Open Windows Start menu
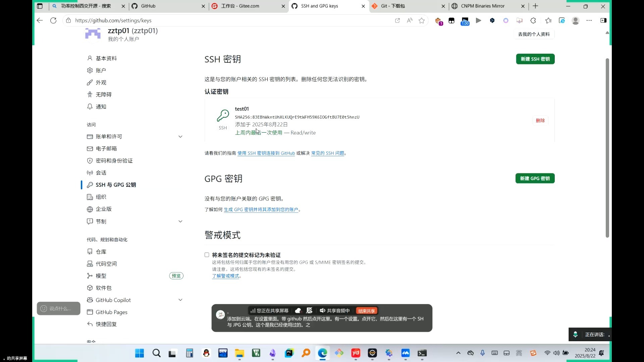 [140, 353]
